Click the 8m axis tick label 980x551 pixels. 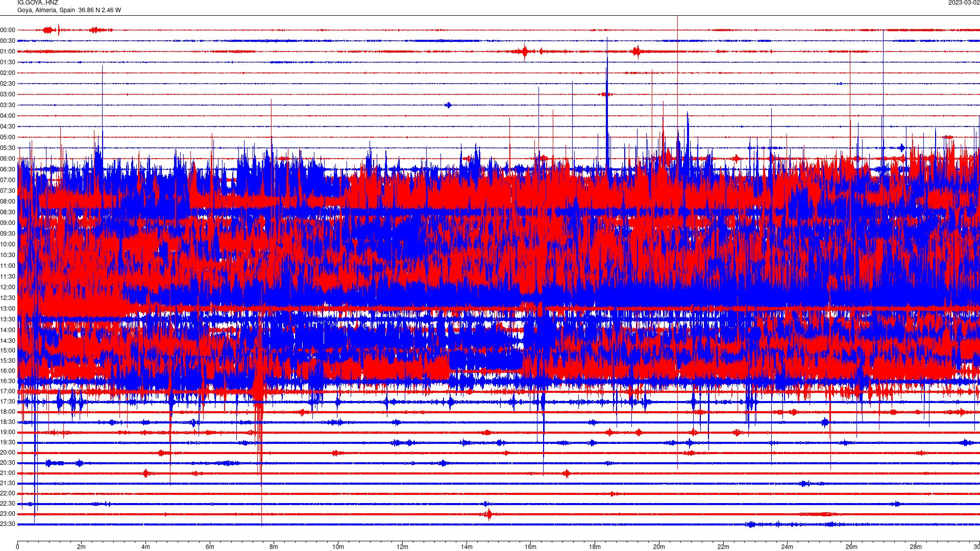tap(274, 547)
